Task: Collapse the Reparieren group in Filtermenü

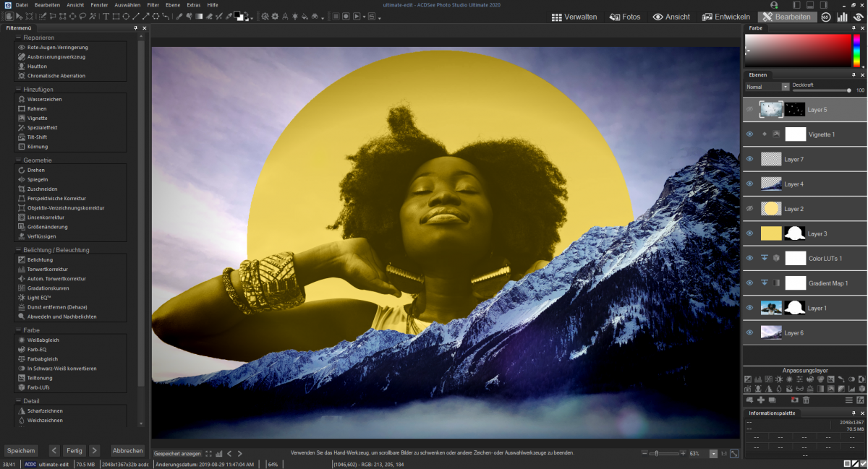Action: coord(18,38)
